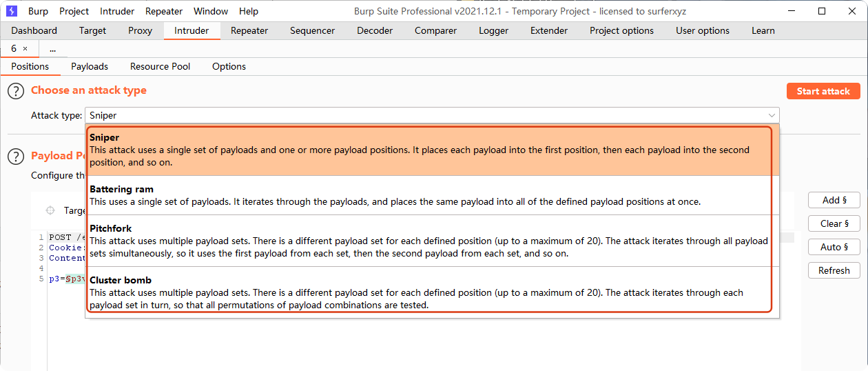
Task: Open the Window menu
Action: pyautogui.click(x=211, y=11)
